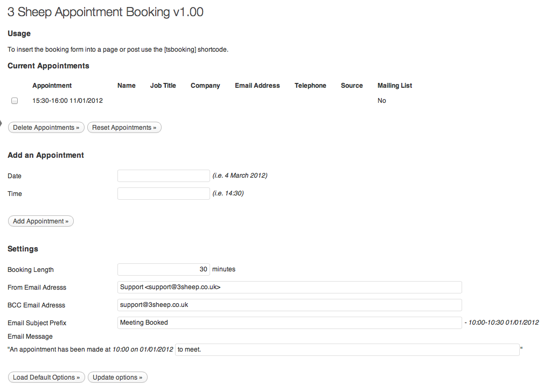This screenshot has height=392, width=558.
Task: Click the Email Subject Prefix field
Action: 290,323
